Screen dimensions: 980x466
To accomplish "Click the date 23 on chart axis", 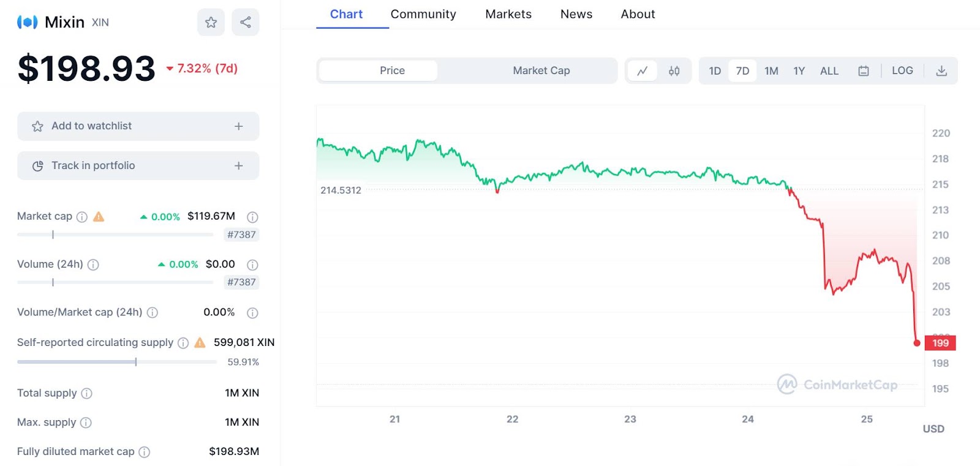I will click(x=630, y=419).
